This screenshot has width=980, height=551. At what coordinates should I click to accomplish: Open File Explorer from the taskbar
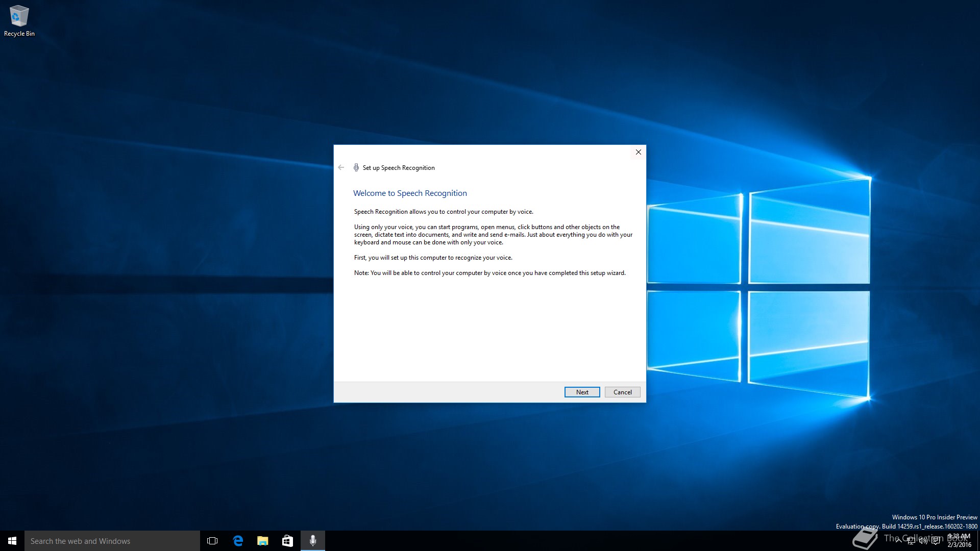(x=263, y=541)
